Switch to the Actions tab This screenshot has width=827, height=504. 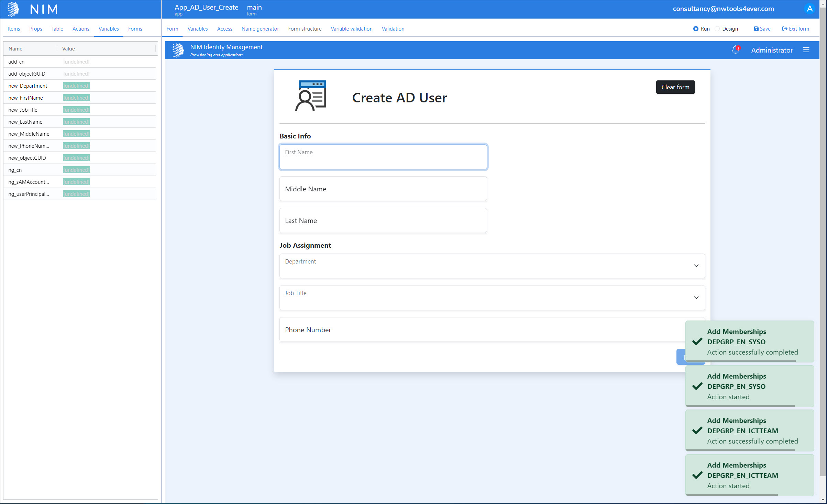click(81, 29)
